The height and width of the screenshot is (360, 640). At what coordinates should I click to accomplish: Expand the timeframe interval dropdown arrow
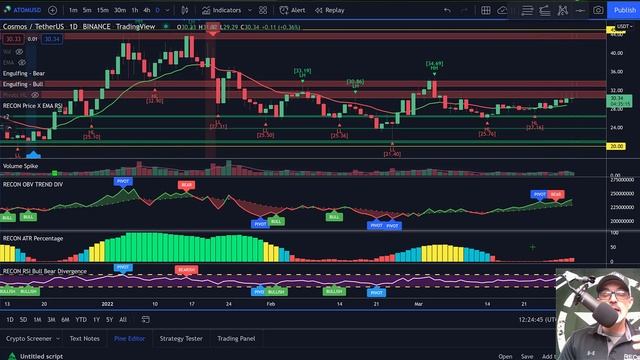pyautogui.click(x=167, y=10)
